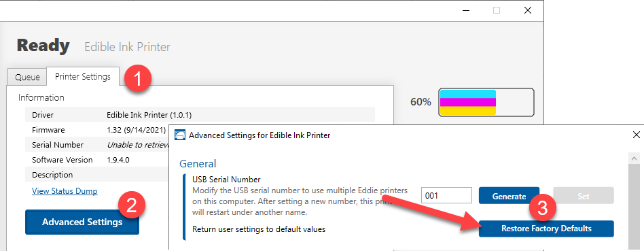Open the Printer Settings tab
The width and height of the screenshot is (644, 251).
coord(83,77)
